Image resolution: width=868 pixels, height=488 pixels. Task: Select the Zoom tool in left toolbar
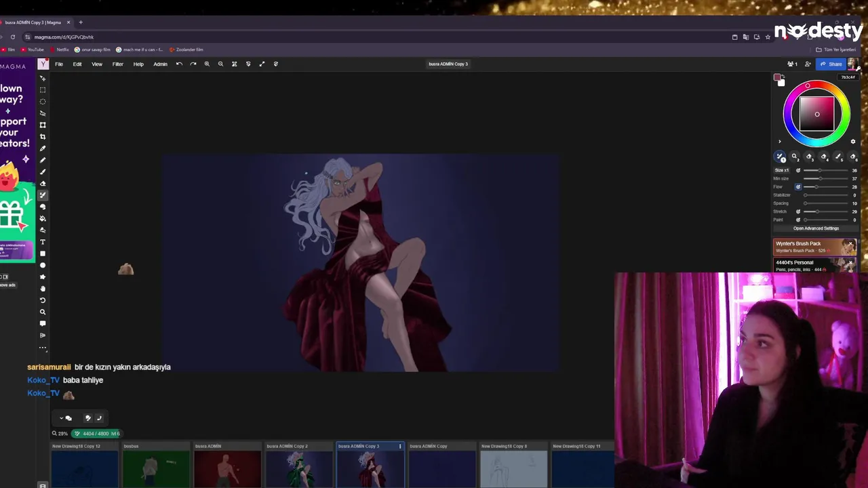43,312
